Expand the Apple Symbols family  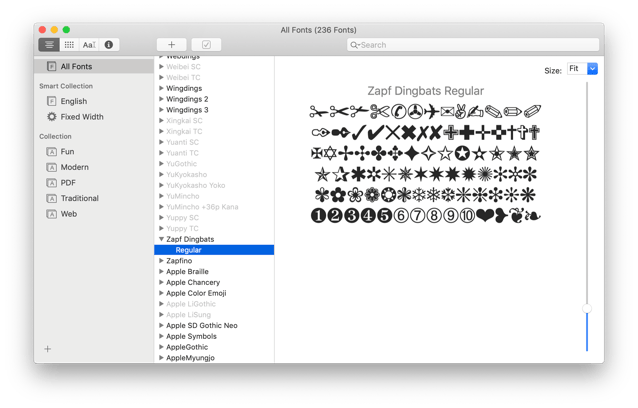161,336
